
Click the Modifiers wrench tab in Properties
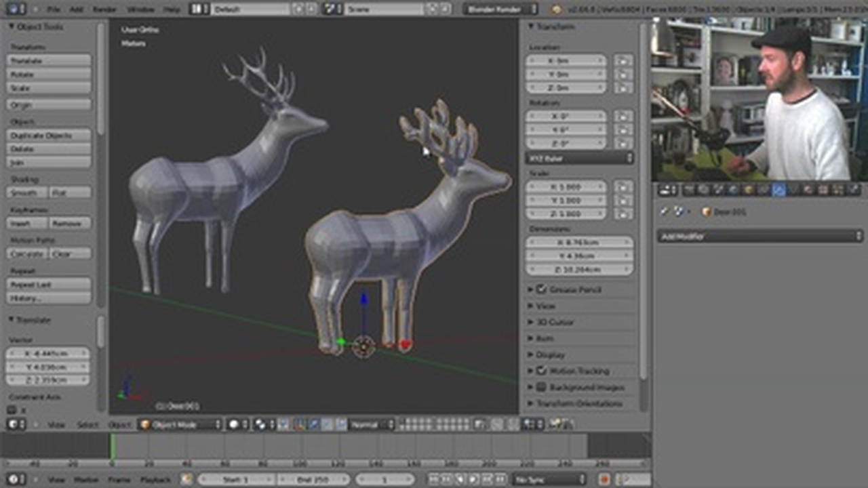[x=778, y=190]
